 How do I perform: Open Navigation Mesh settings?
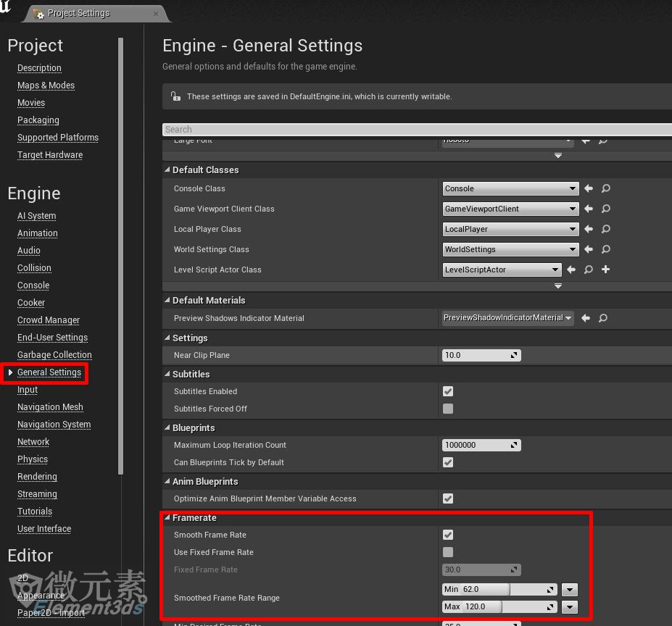tap(50, 407)
